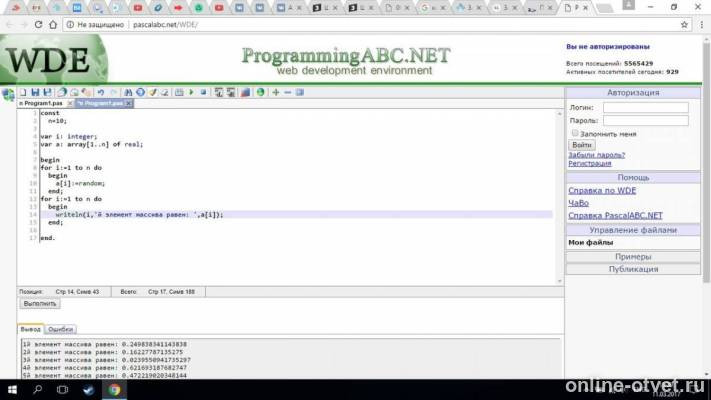This screenshot has width=711, height=400.
Task: Open the Google tab in the browser
Action: click(432, 8)
